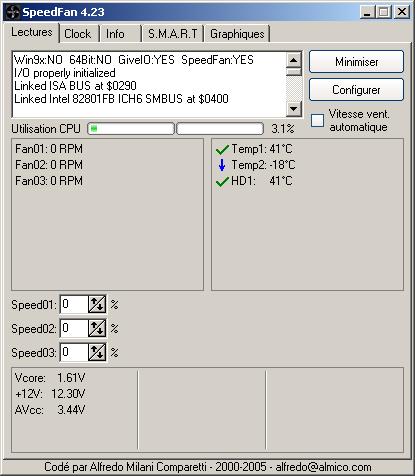
Task: Click the green checkmark next to HD1
Action: click(x=222, y=182)
